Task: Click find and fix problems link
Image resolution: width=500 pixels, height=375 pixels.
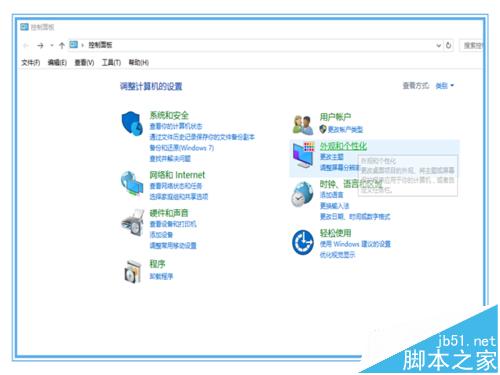Action: (170, 159)
